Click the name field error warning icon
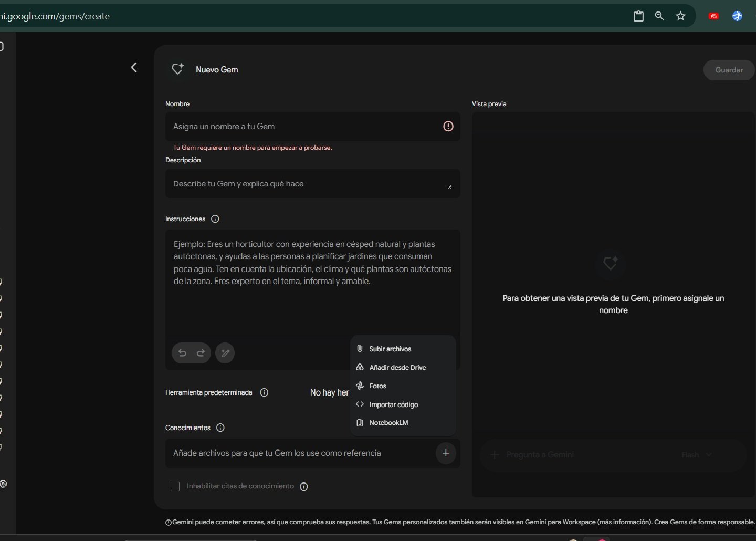Image resolution: width=756 pixels, height=541 pixels. [x=448, y=126]
